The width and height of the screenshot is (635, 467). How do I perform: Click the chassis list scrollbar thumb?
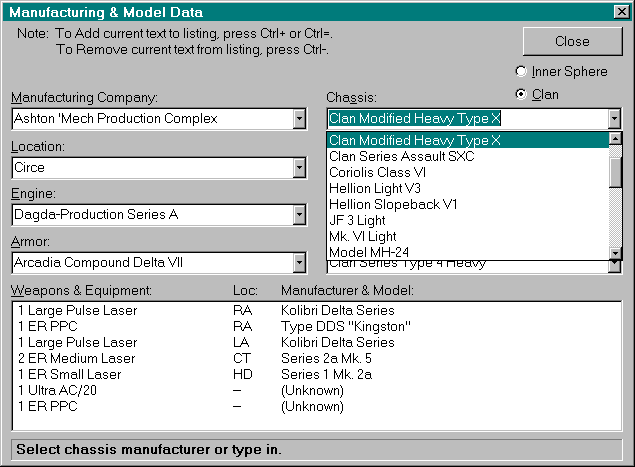615,173
